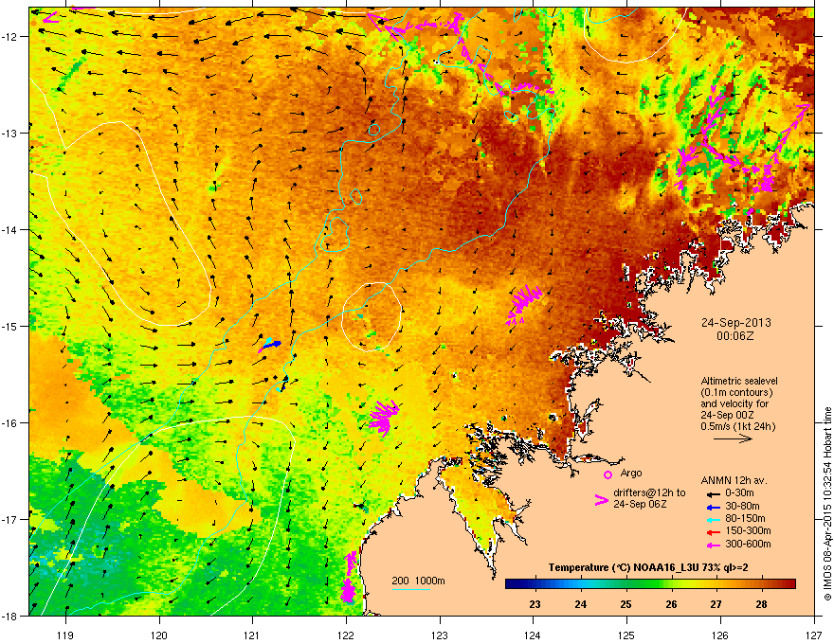Click the '0-30m' depth label

pos(740,493)
